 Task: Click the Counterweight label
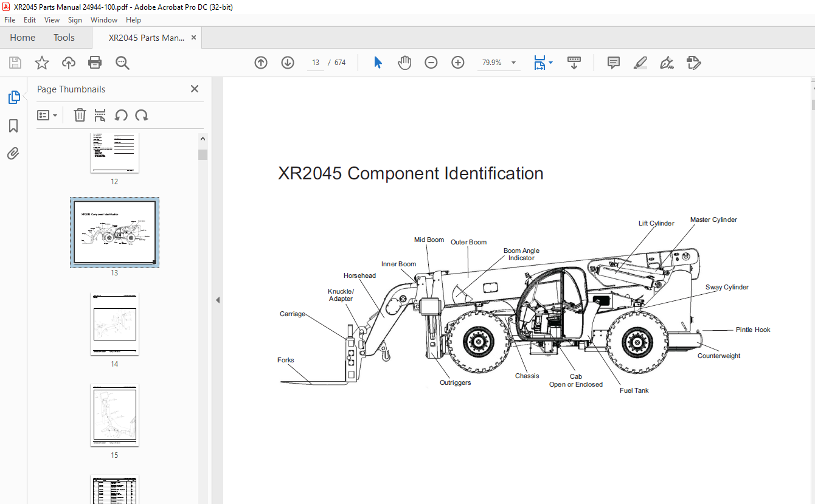719,356
